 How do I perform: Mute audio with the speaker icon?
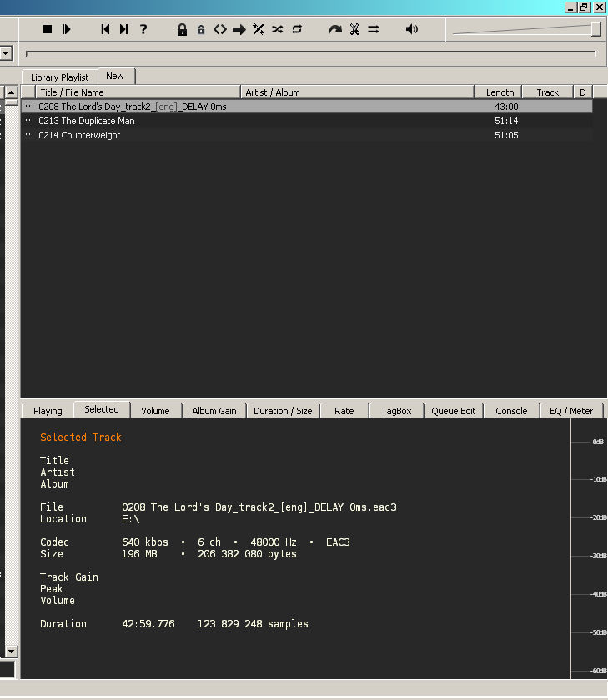click(411, 29)
